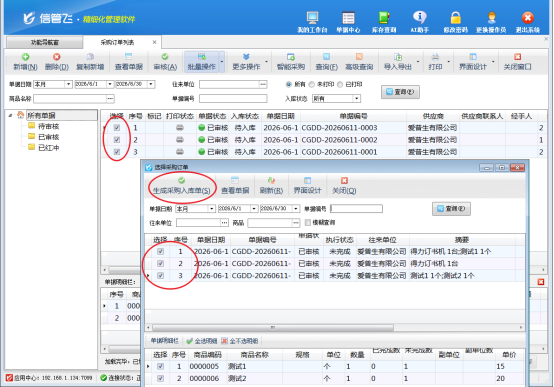The width and height of the screenshot is (554, 387).
Task: Click the 退出系统 icon
Action: (528, 22)
